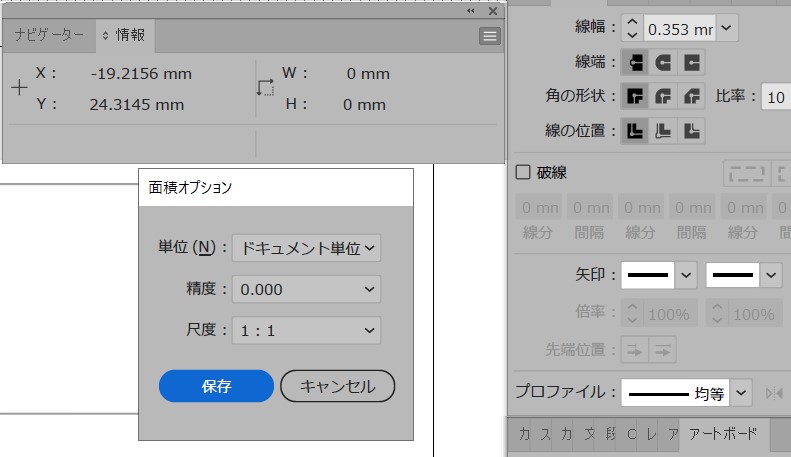
Task: Choose round join corner shape
Action: tap(663, 96)
